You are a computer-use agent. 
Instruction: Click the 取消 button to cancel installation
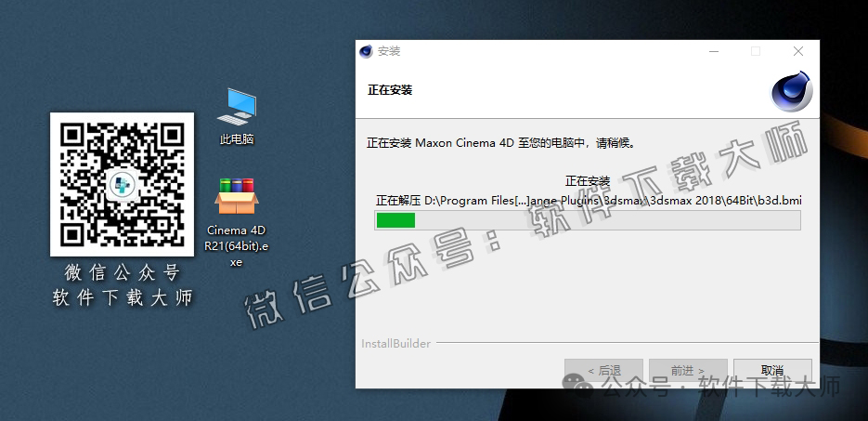pos(772,371)
